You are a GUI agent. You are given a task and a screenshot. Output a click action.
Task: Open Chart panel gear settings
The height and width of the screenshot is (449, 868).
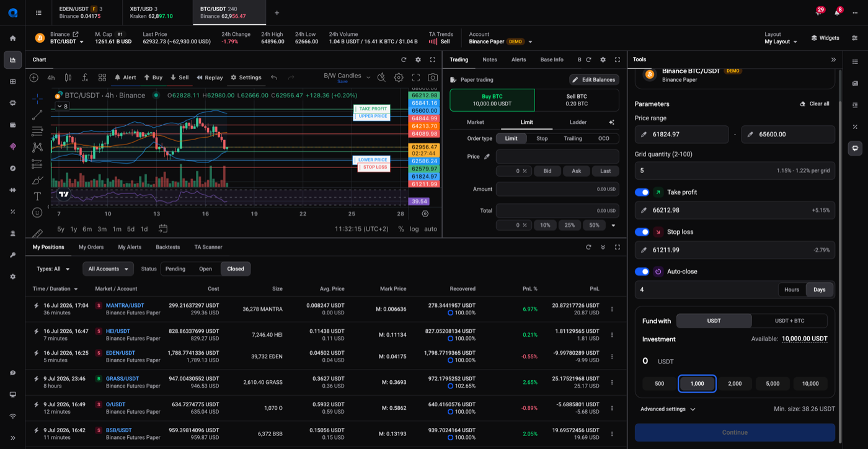click(418, 60)
